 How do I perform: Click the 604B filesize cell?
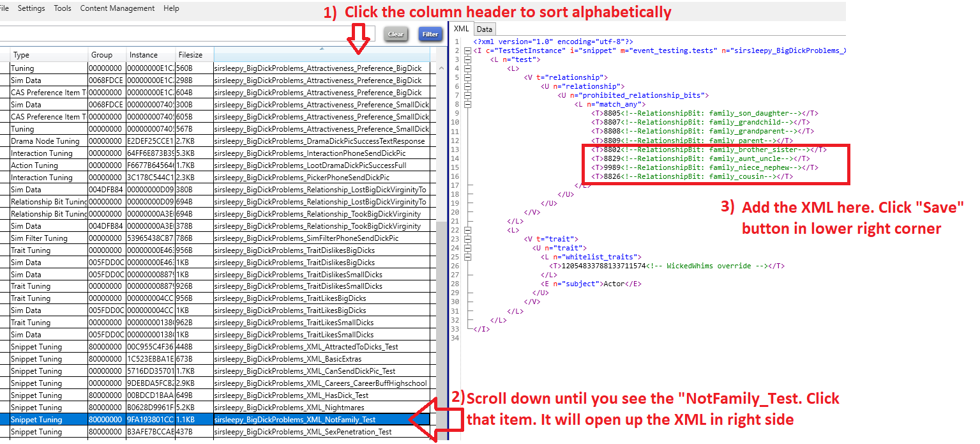(194, 93)
